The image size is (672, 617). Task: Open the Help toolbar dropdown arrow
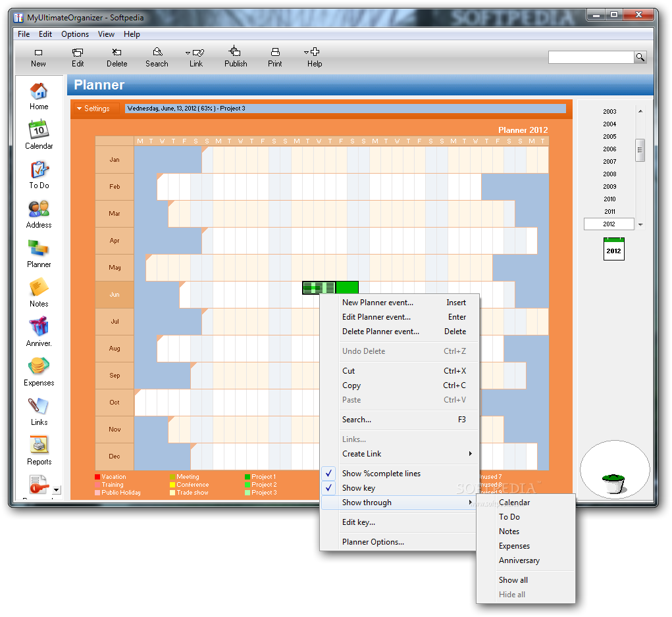pyautogui.click(x=306, y=52)
